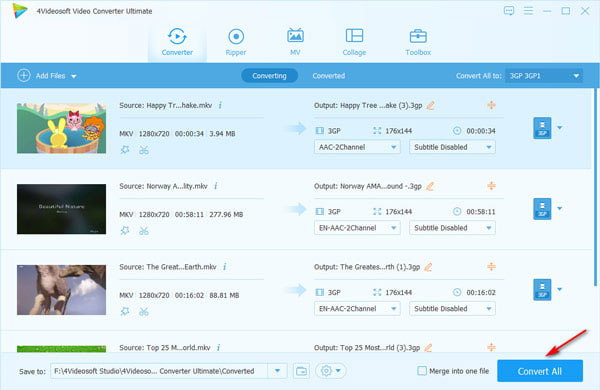Cut the Happy Tree video with scissors icon
Screen dimensions: 600x390
144,150
